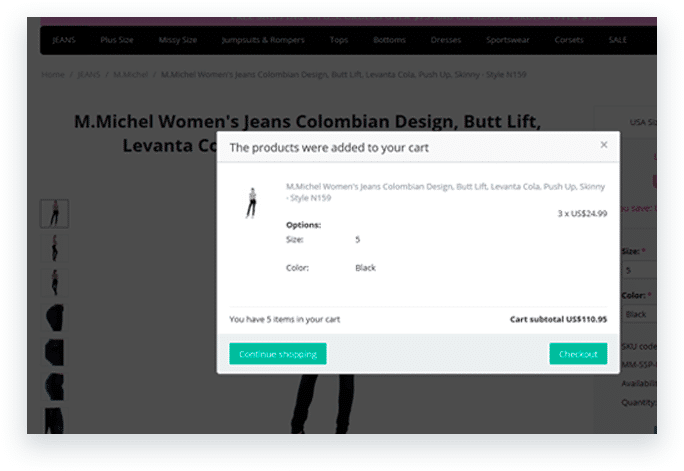Select the first product thumbnail on left

point(55,213)
